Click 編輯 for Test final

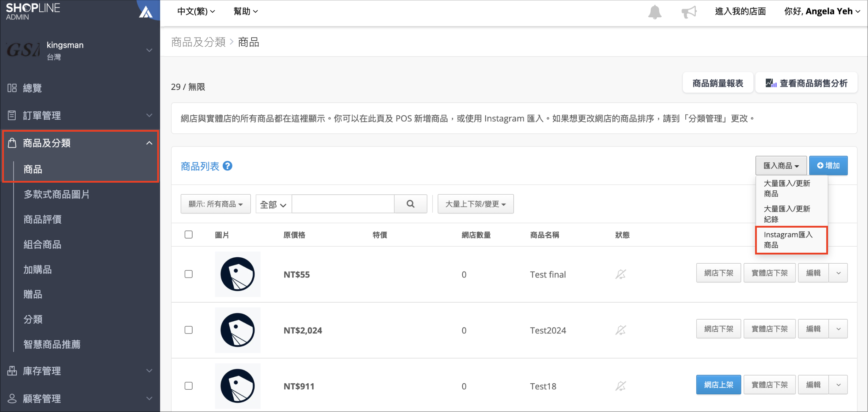click(x=813, y=273)
